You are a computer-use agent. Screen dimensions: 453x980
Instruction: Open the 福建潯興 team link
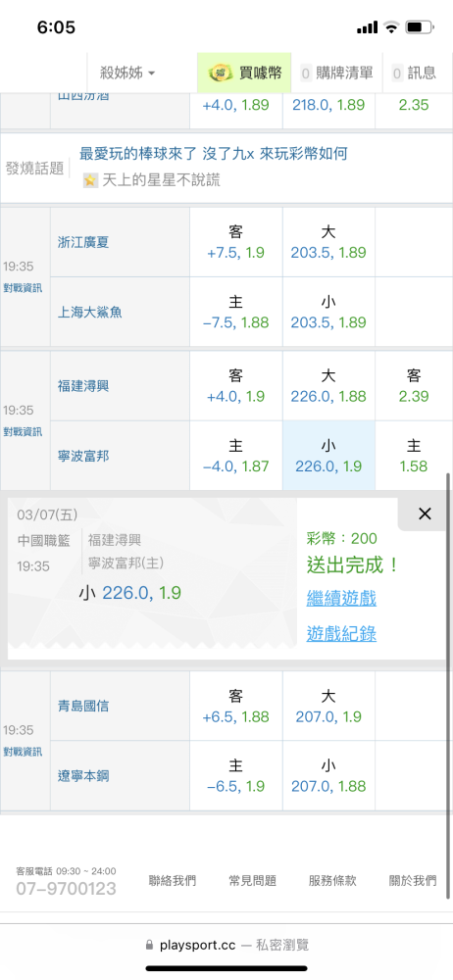click(x=83, y=386)
